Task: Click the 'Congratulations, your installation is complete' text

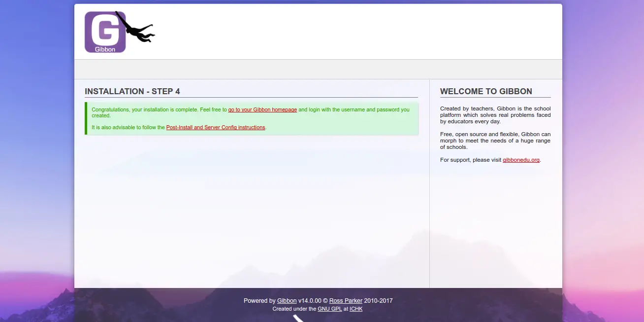Action: click(144, 109)
